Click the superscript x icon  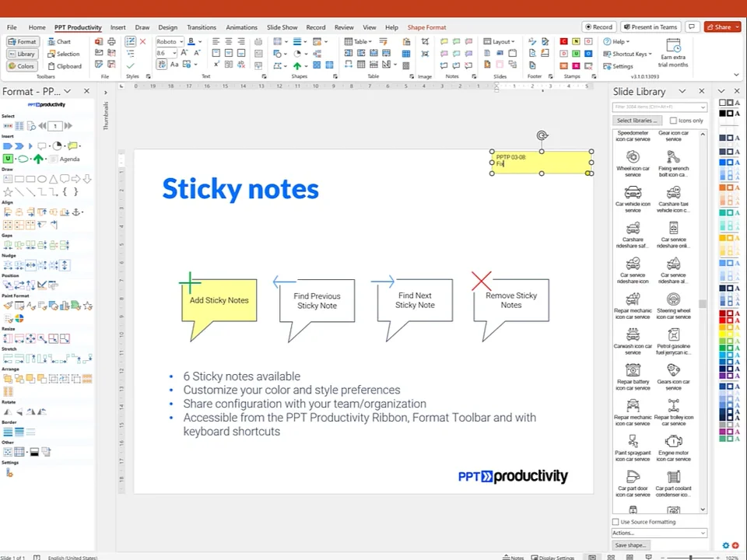point(216,65)
